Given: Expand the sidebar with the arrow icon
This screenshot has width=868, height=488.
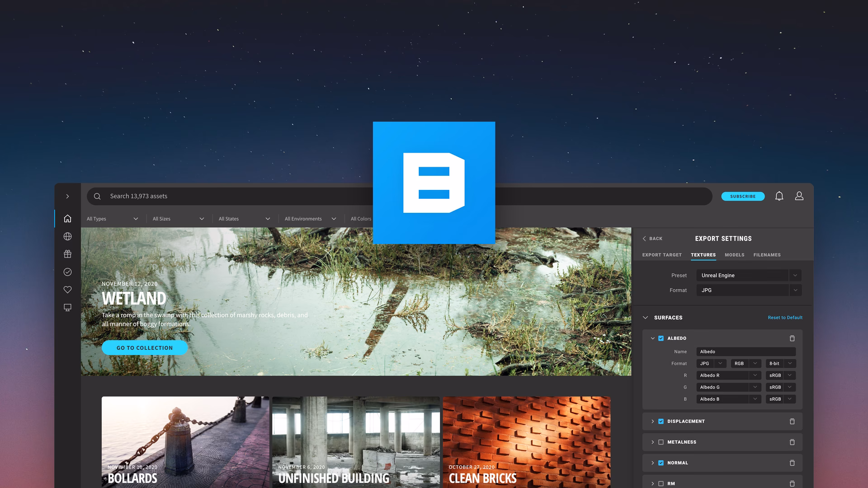Looking at the screenshot, I should click(x=67, y=196).
